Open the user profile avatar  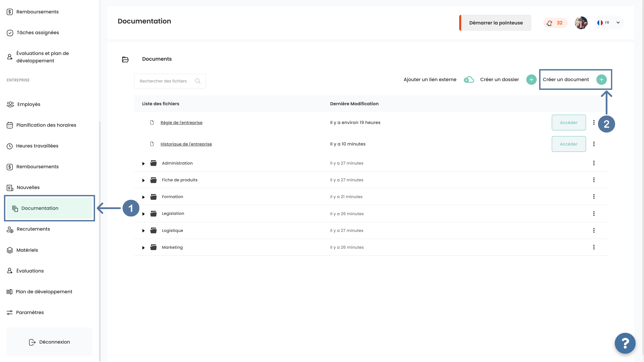coord(581,23)
